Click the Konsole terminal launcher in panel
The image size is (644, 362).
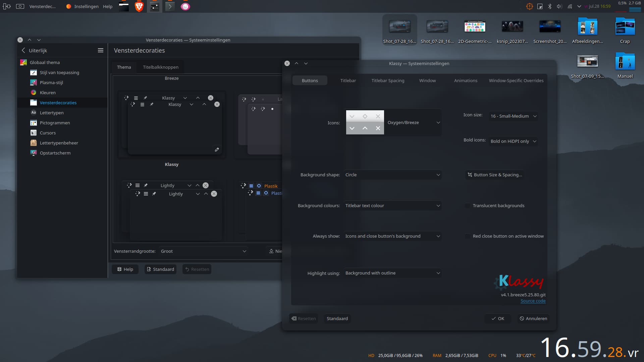click(x=170, y=6)
